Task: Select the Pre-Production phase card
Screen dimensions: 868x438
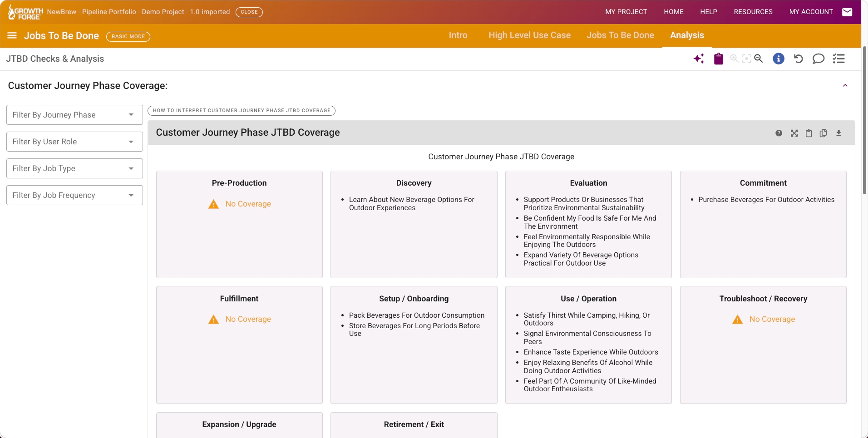Action: point(239,224)
